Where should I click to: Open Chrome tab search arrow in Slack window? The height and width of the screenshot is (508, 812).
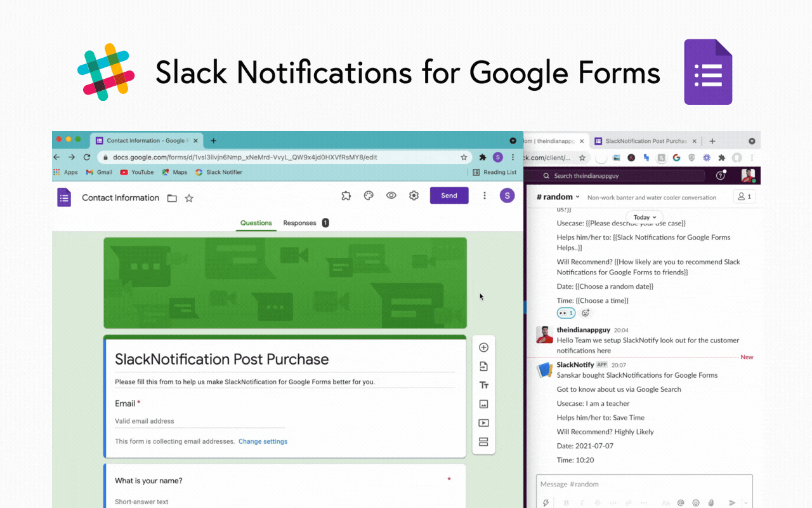[752, 141]
